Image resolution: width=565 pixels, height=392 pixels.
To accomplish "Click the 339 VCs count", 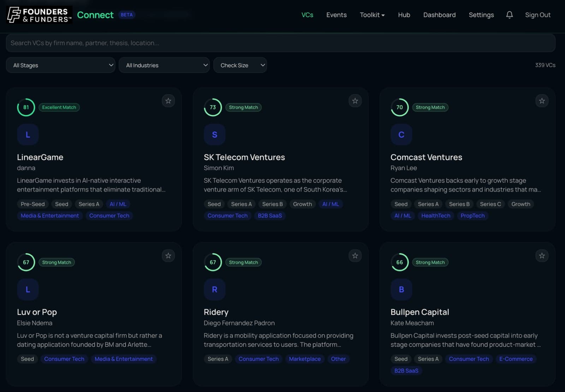I will click(x=545, y=65).
